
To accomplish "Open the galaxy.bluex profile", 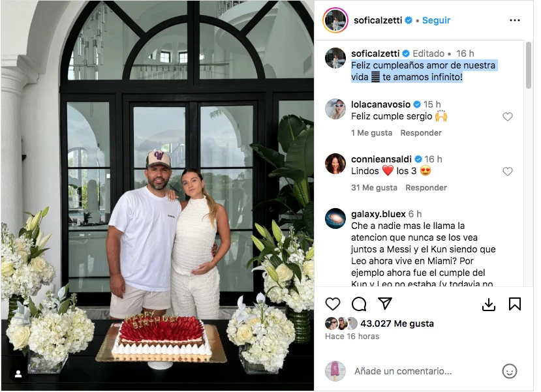I will tap(378, 214).
